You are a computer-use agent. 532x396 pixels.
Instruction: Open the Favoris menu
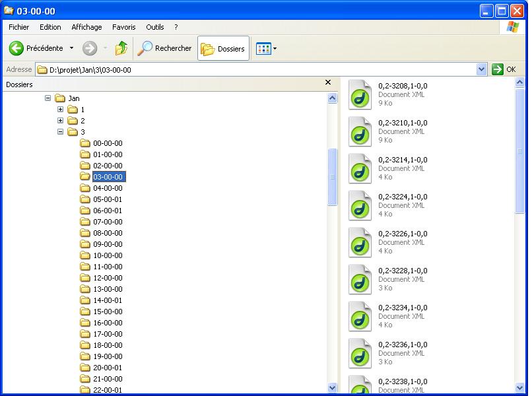[124, 27]
